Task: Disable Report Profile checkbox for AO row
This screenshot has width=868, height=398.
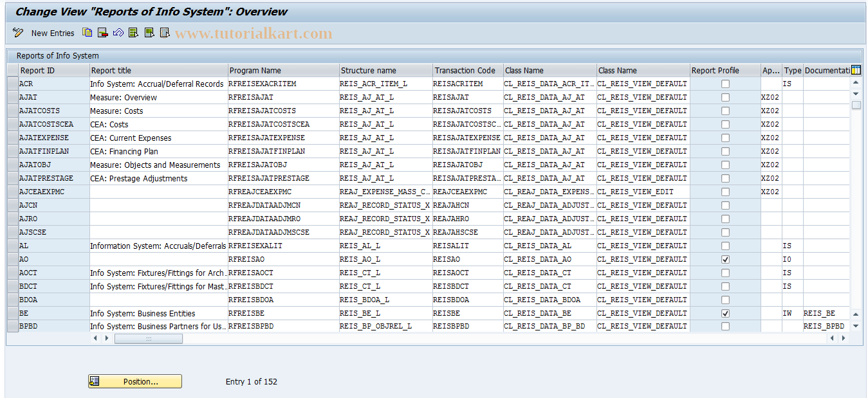Action: pos(725,259)
